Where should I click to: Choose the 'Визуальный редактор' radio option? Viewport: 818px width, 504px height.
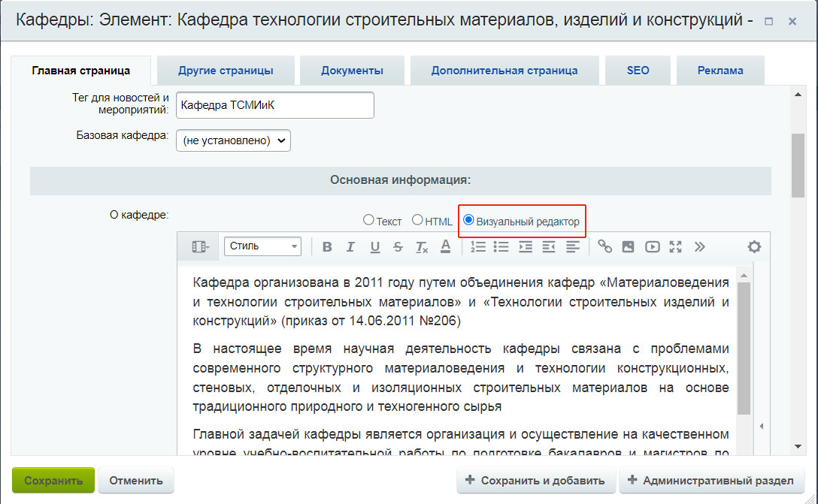tap(468, 220)
